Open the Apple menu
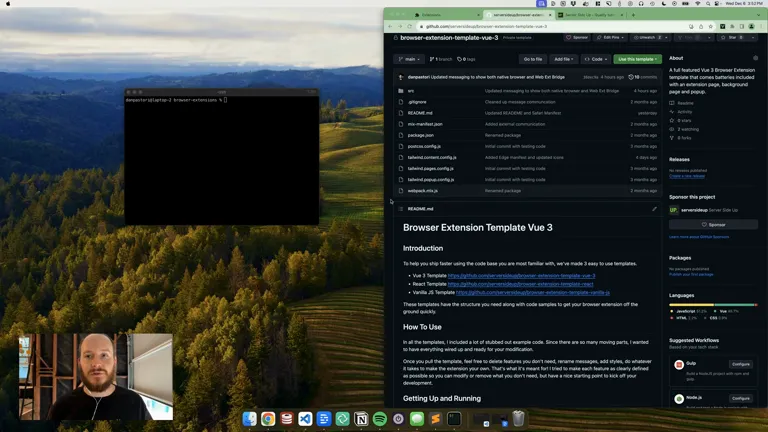 [8, 3]
